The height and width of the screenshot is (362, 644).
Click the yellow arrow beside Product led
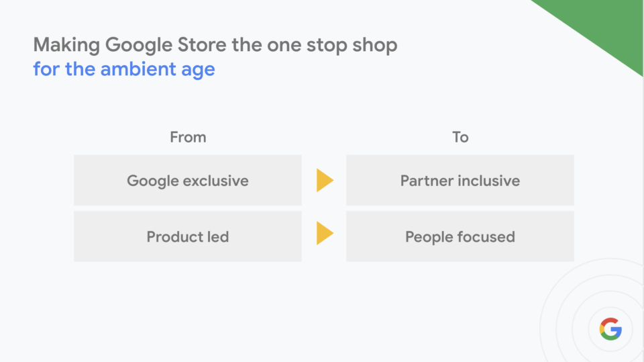pyautogui.click(x=325, y=233)
